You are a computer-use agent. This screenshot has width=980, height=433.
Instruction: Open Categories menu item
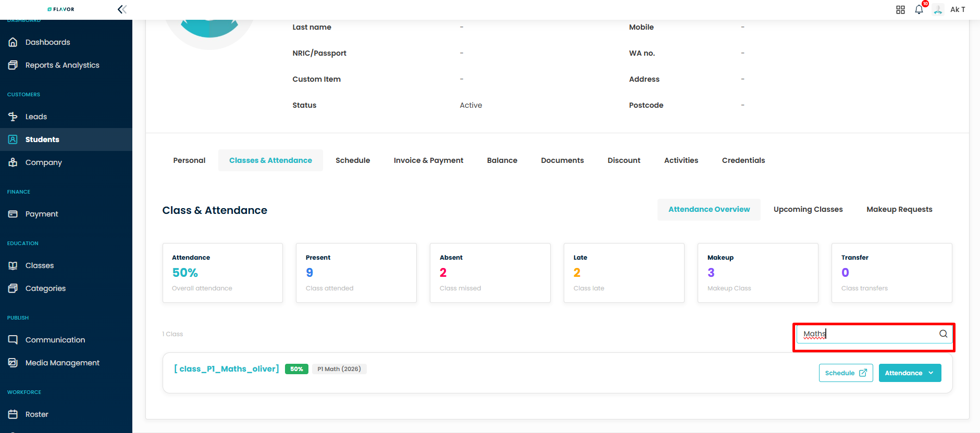pyautogui.click(x=66, y=288)
